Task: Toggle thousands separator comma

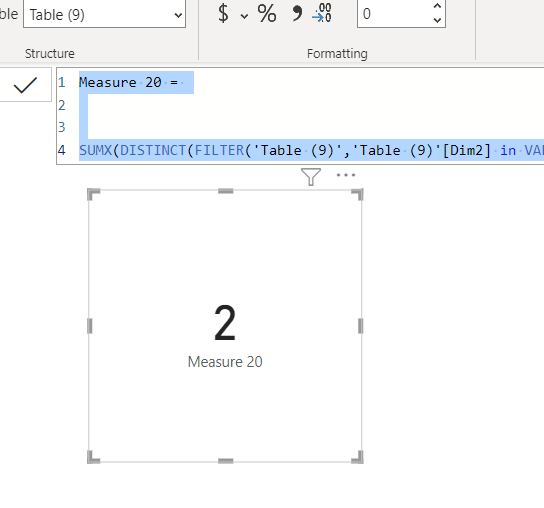Action: (x=297, y=14)
